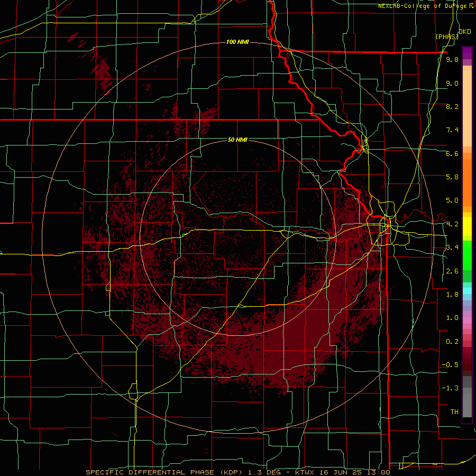Click the 6.6 value on the scale
This screenshot has width=476, height=476.
452,153
